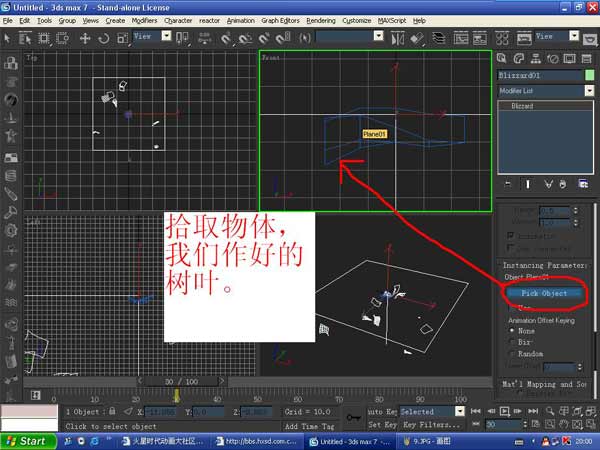Click the Time Configuration icon
The height and width of the screenshot is (450, 600).
tap(536, 424)
